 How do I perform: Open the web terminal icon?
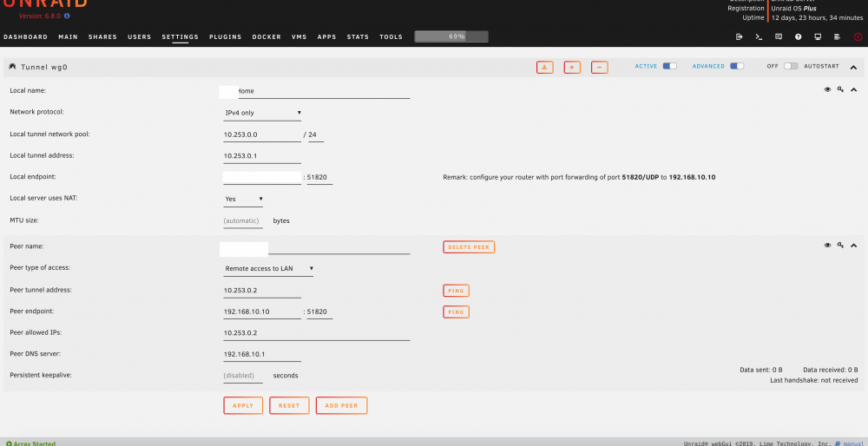coord(759,37)
